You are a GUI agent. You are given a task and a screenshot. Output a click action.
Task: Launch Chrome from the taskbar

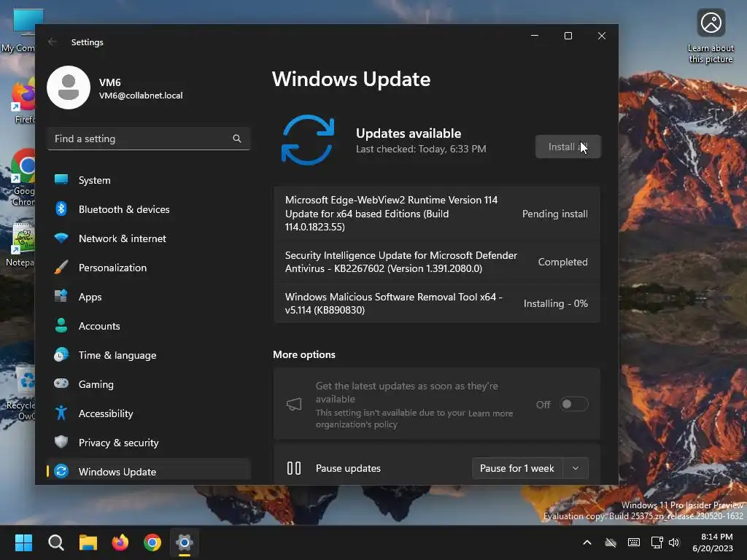152,542
